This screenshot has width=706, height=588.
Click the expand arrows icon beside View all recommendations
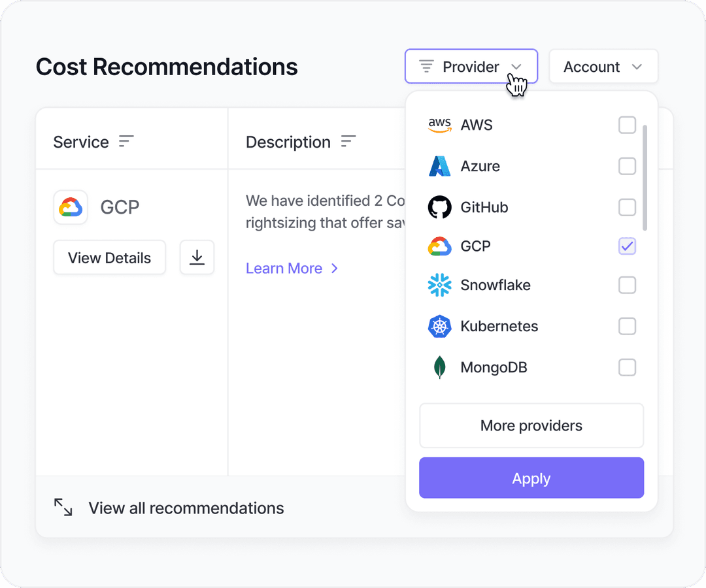coord(63,508)
